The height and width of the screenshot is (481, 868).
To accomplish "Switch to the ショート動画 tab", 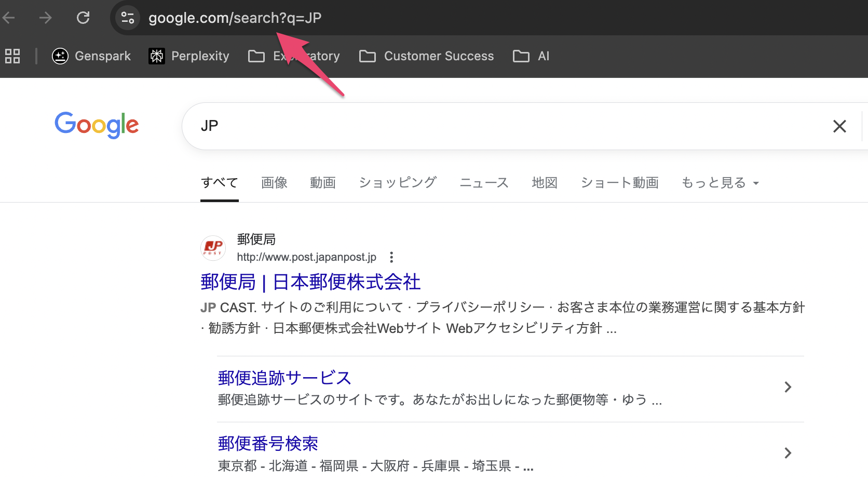I will pyautogui.click(x=619, y=183).
